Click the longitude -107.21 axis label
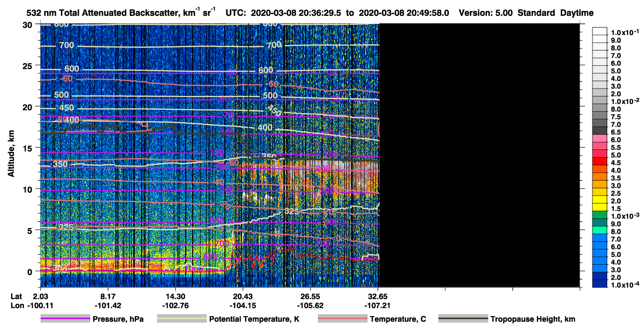This screenshot has height=330, width=644. (x=378, y=306)
